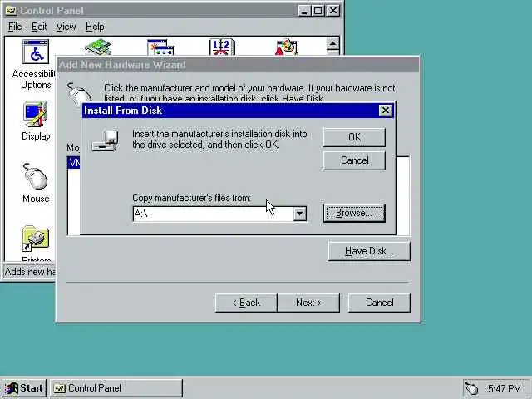This screenshot has height=399, width=532.
Task: Minimize the Control Panel window
Action: (x=304, y=11)
